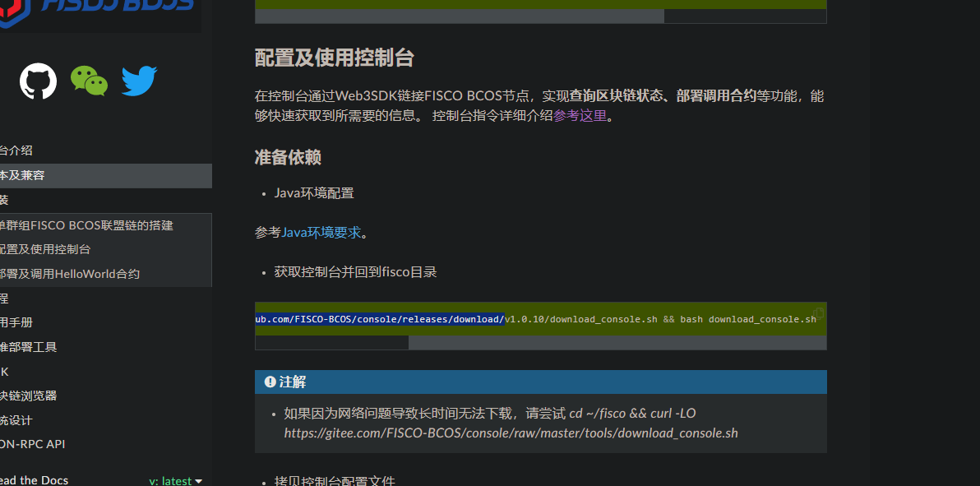This screenshot has height=486, width=980.
Task: Click the bash download_console.sh command text
Action: click(x=748, y=319)
